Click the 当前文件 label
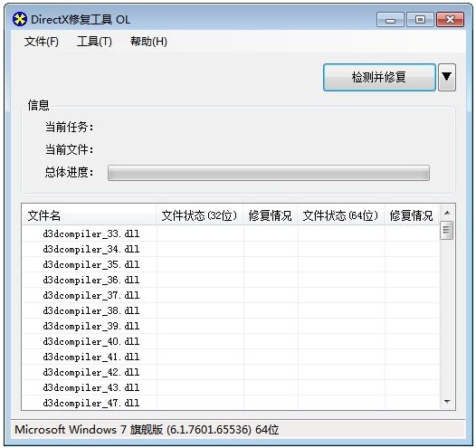The width and height of the screenshot is (476, 448). point(69,149)
